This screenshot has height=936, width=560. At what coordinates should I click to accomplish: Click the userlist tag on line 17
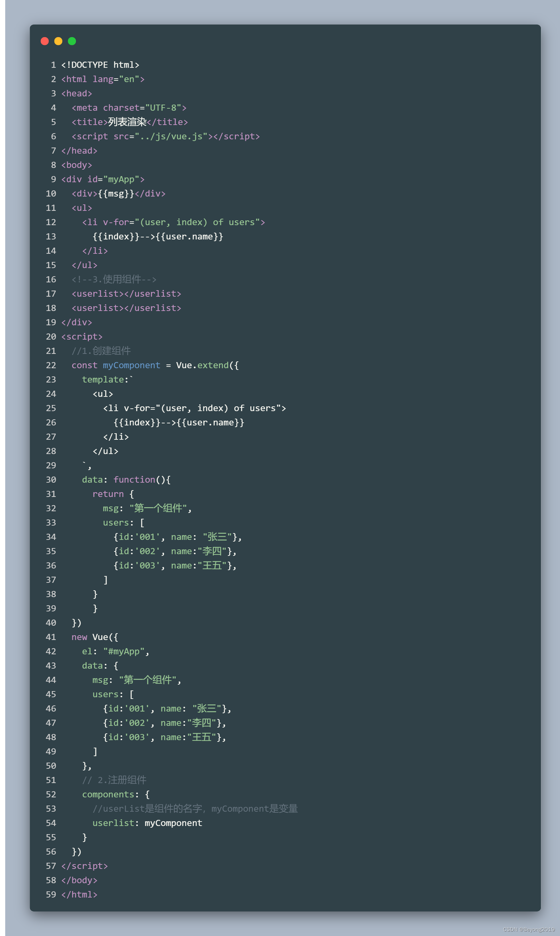click(126, 294)
